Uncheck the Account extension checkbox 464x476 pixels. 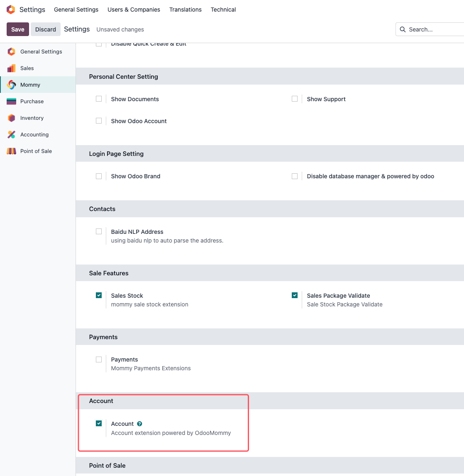point(99,423)
